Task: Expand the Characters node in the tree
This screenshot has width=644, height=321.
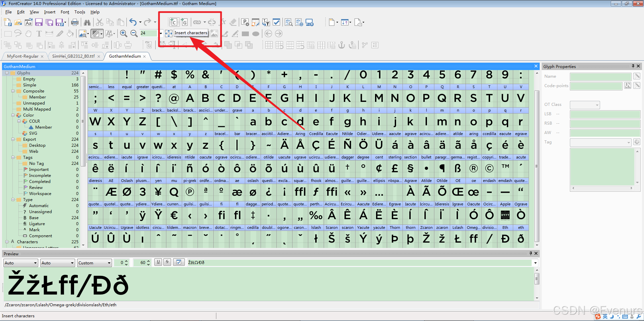Action: [x=7, y=242]
